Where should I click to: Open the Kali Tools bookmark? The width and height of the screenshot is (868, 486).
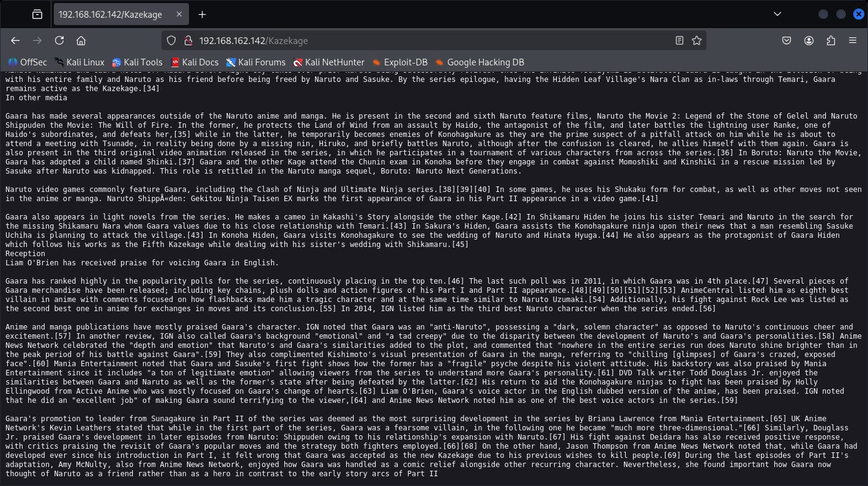point(136,62)
